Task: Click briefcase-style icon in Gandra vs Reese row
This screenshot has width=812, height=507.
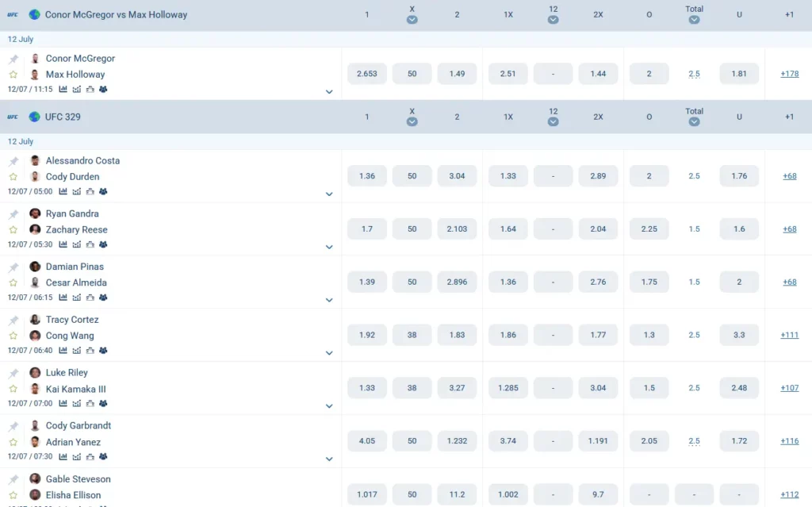Action: [x=90, y=244]
